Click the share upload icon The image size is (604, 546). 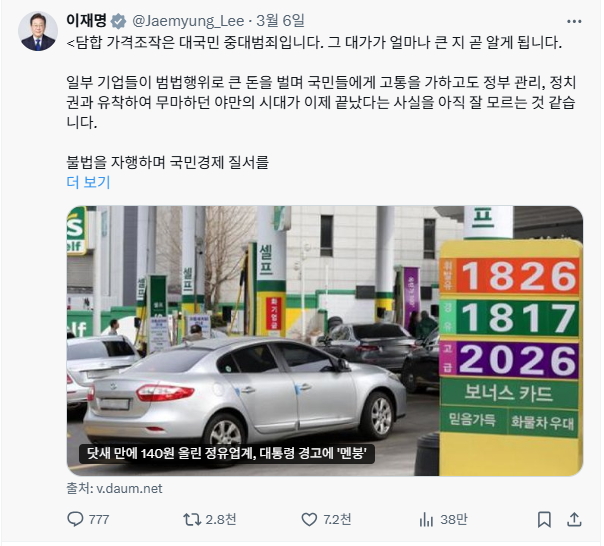[574, 519]
